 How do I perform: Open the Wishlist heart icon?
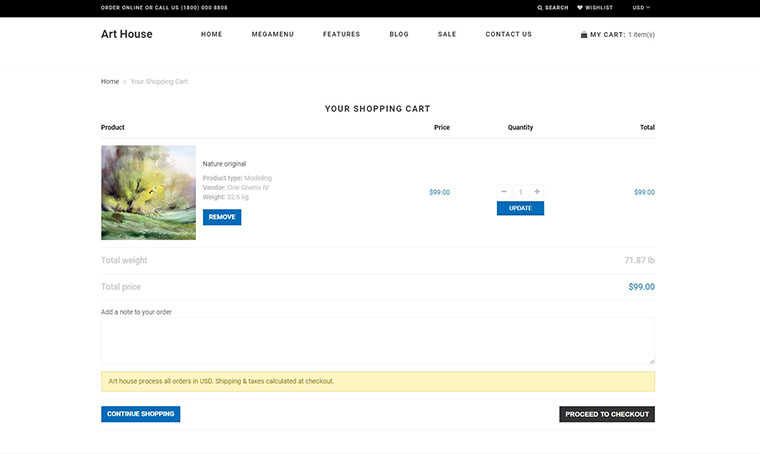[580, 7]
